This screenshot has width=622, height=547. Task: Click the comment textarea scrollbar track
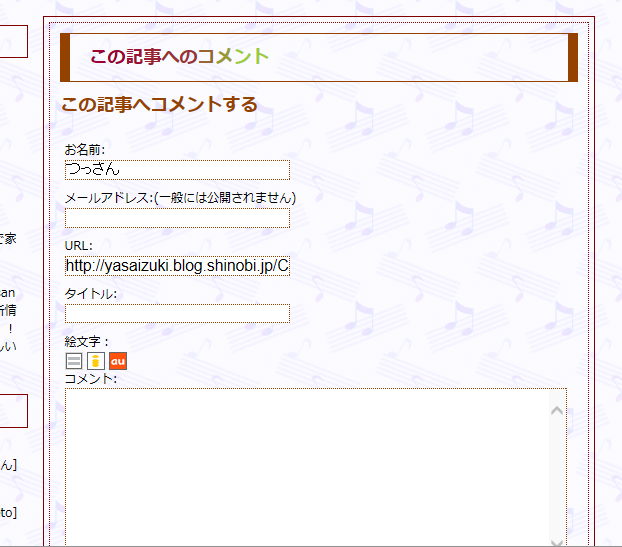(x=557, y=476)
